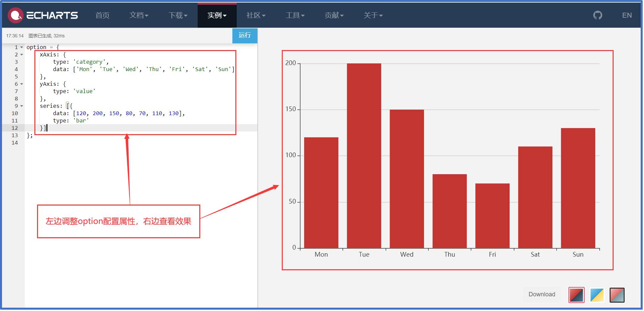Screen dimensions: 644x311
Task: Click the Wed x-axis label
Action: pos(407,255)
